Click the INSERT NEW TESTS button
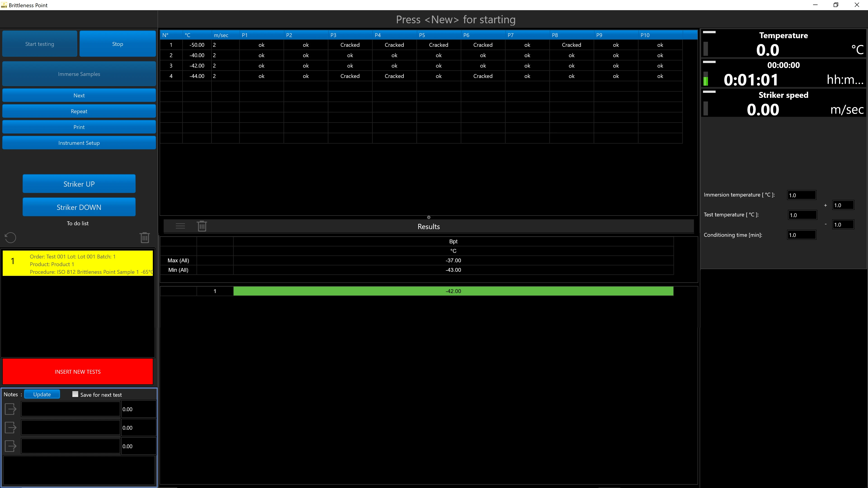The image size is (868, 488). click(78, 371)
